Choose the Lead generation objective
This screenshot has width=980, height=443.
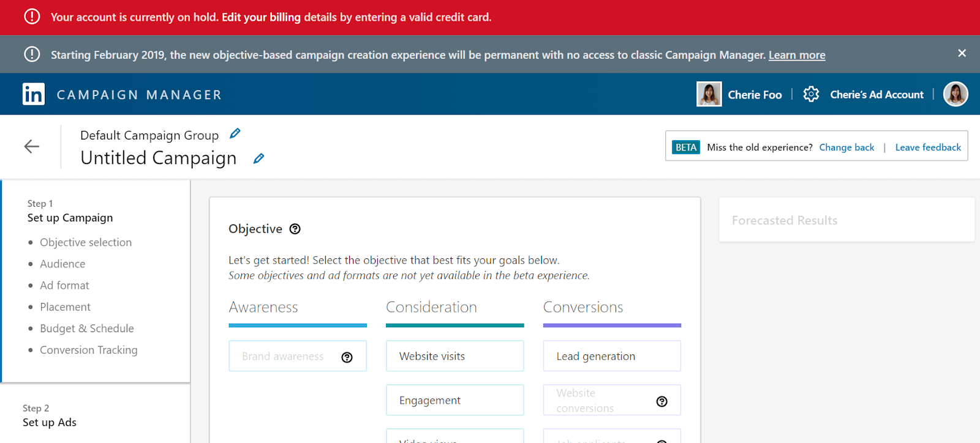point(612,356)
